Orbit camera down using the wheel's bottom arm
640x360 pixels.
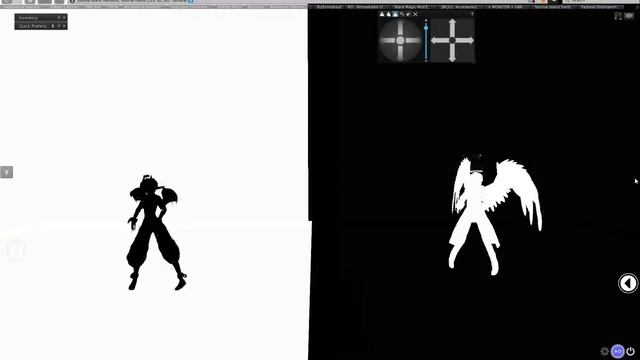point(400,52)
